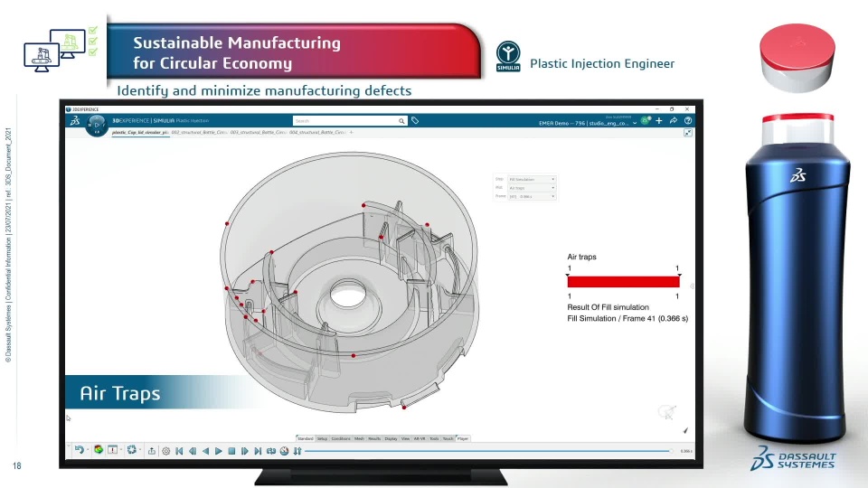
Task: Open the player settings gear icon
Action: [x=166, y=451]
